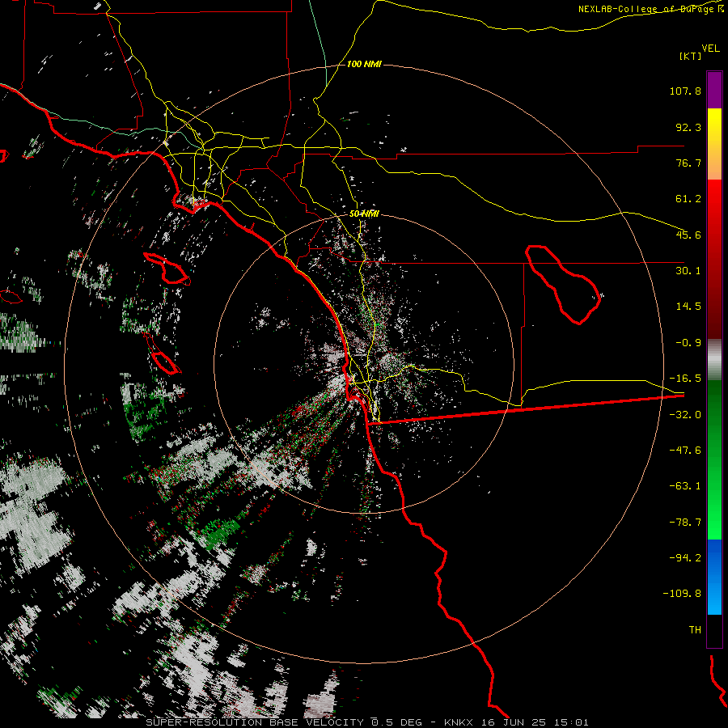Viewport: 728px width, 728px height.
Task: Click the VEL legend title
Action: click(x=710, y=49)
